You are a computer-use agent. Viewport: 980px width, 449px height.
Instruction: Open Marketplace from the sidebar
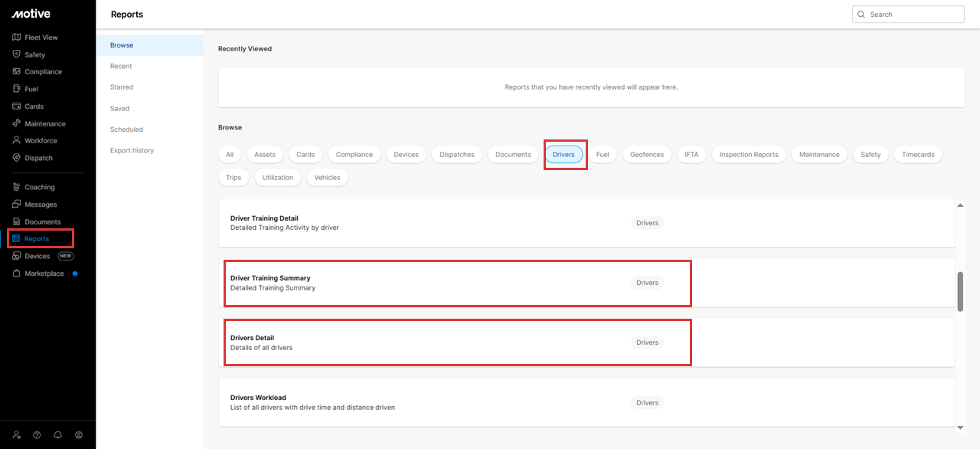[x=44, y=274]
